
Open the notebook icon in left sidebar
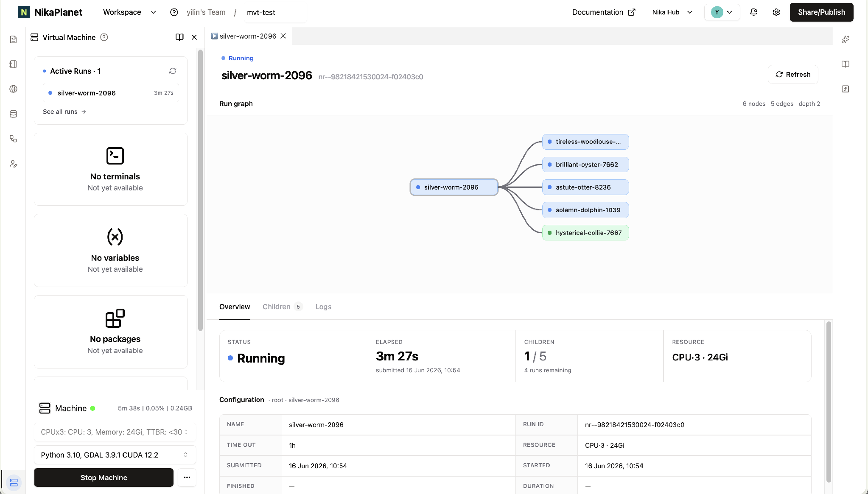point(14,64)
